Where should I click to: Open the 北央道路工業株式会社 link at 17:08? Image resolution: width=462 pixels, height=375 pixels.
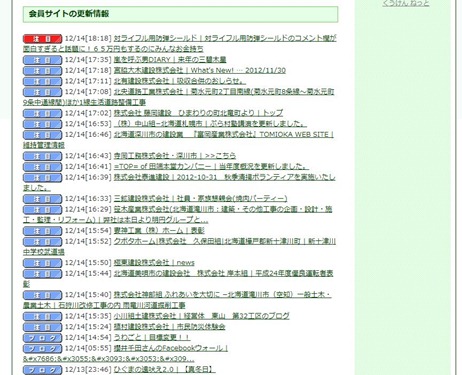pyautogui.click(x=224, y=92)
